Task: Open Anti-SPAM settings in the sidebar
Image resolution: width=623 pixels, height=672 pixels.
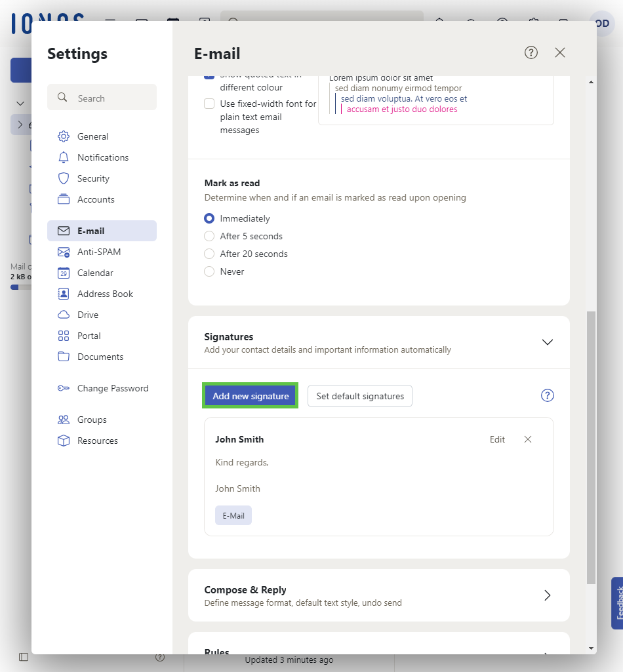Action: pyautogui.click(x=98, y=252)
